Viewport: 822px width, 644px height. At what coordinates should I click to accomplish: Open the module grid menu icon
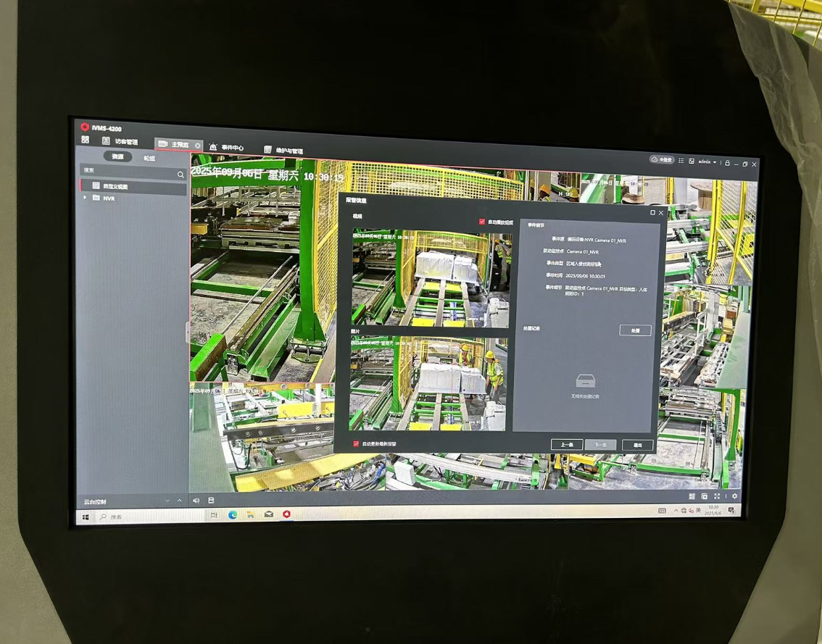point(86,140)
